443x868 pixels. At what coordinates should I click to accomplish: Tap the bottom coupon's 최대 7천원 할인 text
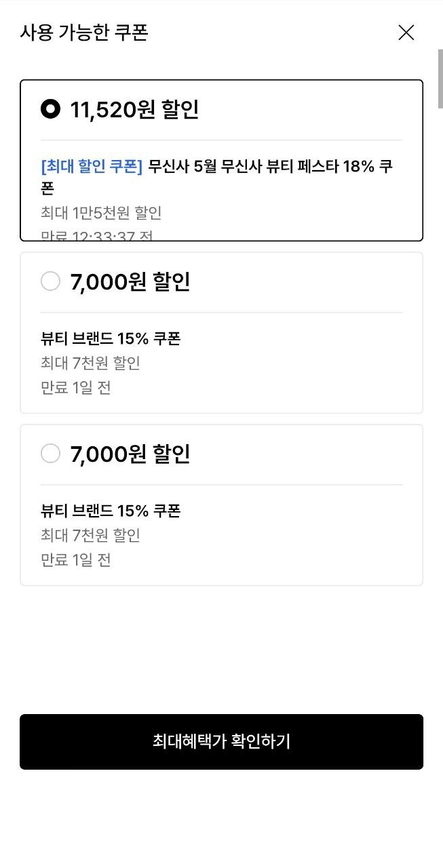coord(90,535)
